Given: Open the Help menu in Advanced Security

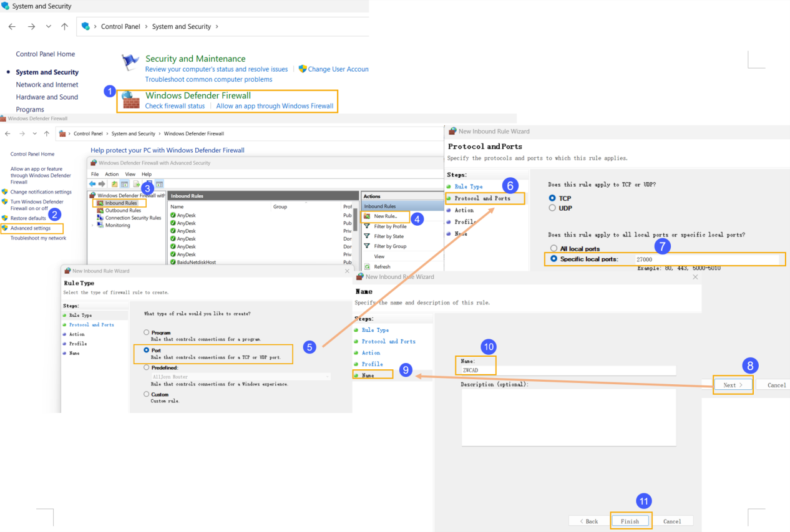Looking at the screenshot, I should 147,174.
